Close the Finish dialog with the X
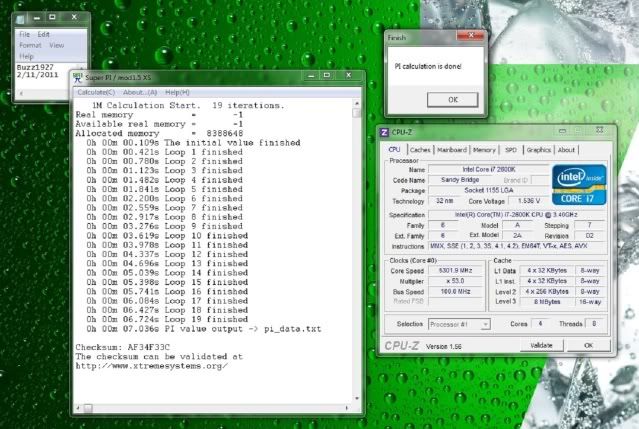The height and width of the screenshot is (429, 639). tap(471, 35)
